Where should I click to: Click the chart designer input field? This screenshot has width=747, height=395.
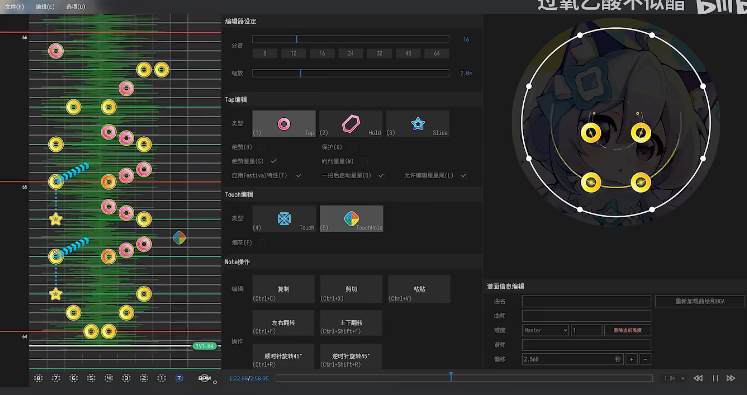pos(586,345)
